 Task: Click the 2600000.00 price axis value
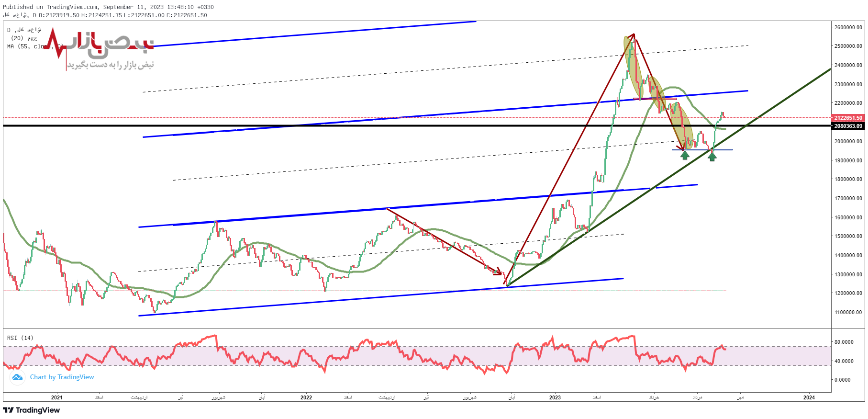[848, 27]
